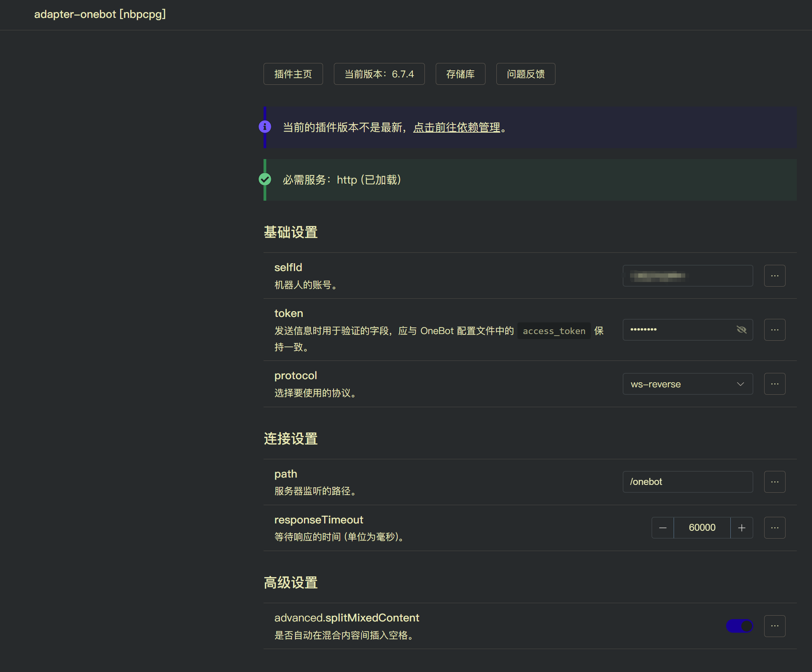Image resolution: width=812 pixels, height=672 pixels.
Task: Open the ellipsis menu for advanced.splitMixedContent
Action: (774, 626)
